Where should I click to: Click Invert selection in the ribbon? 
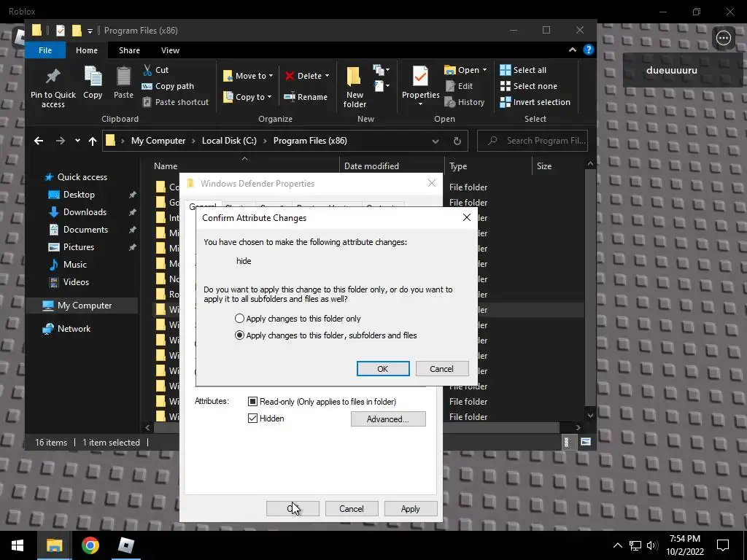point(535,102)
